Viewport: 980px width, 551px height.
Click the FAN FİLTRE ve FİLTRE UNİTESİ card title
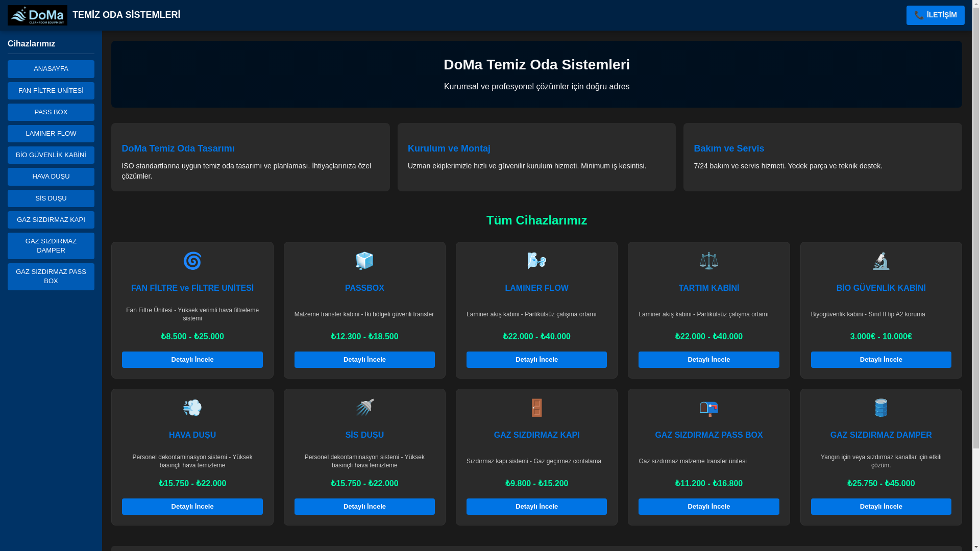coord(192,288)
